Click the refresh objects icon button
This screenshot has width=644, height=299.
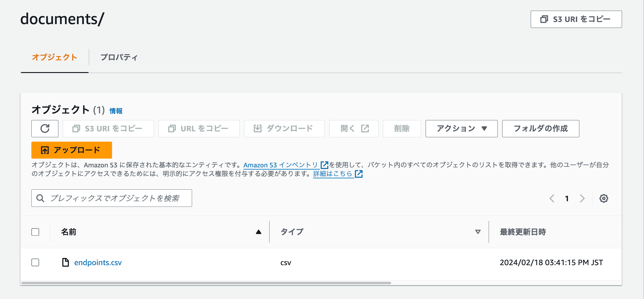click(45, 129)
